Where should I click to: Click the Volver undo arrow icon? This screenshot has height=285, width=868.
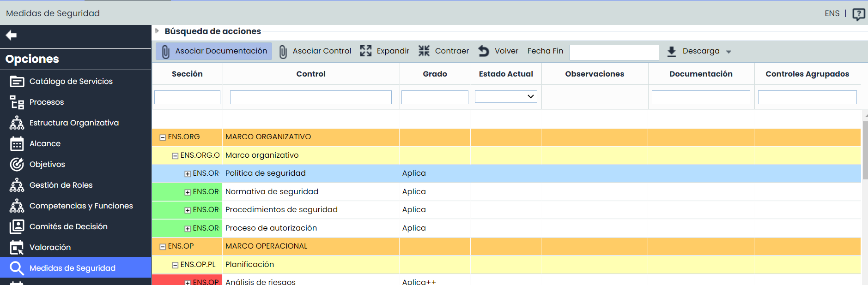[484, 51]
